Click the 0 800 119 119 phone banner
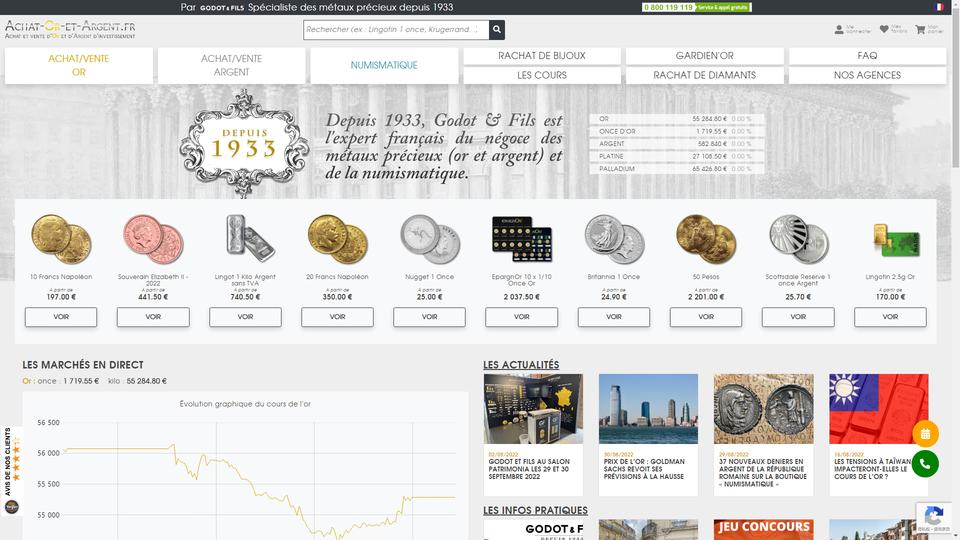Screen dimensions: 960x540 pos(697,7)
